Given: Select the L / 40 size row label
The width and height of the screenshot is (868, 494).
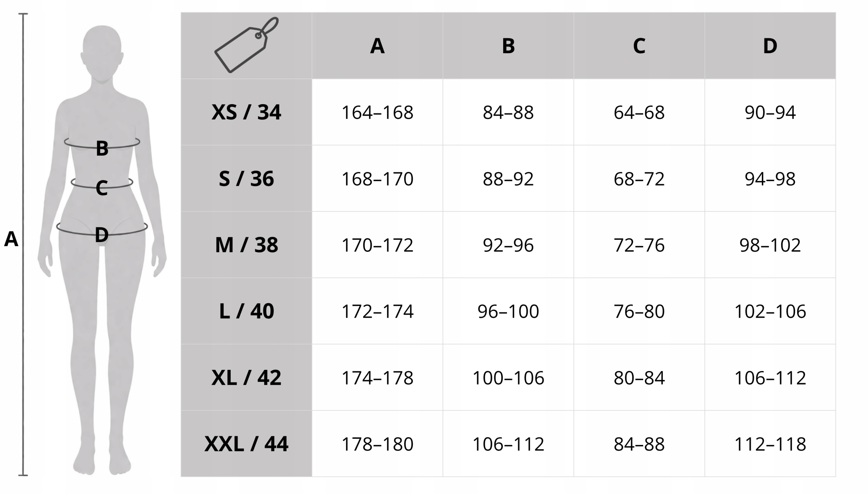Looking at the screenshot, I should tap(246, 311).
